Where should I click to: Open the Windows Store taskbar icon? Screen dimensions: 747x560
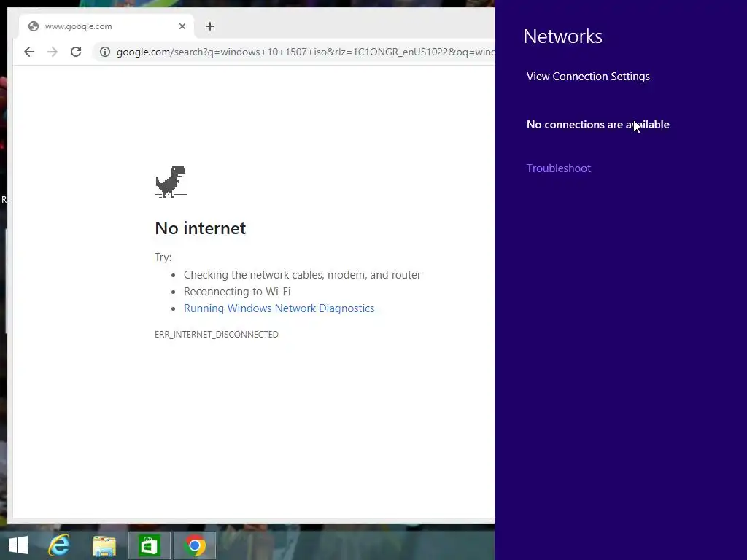pos(149,545)
